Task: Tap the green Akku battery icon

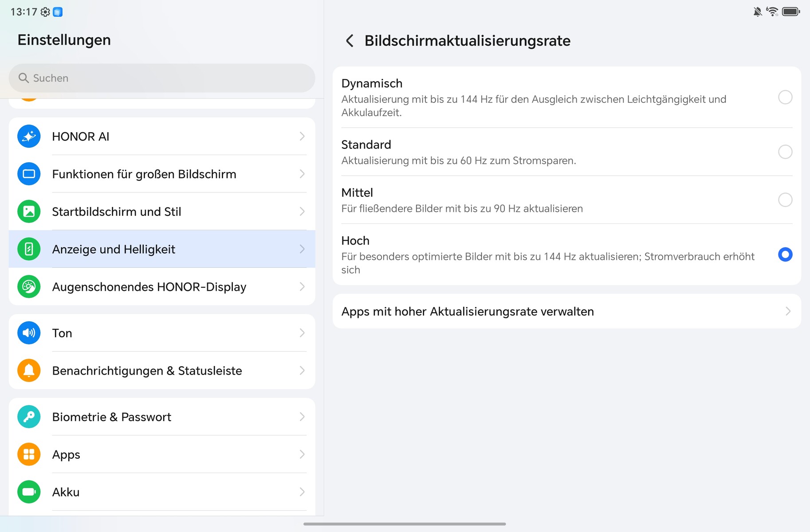Action: (x=29, y=492)
